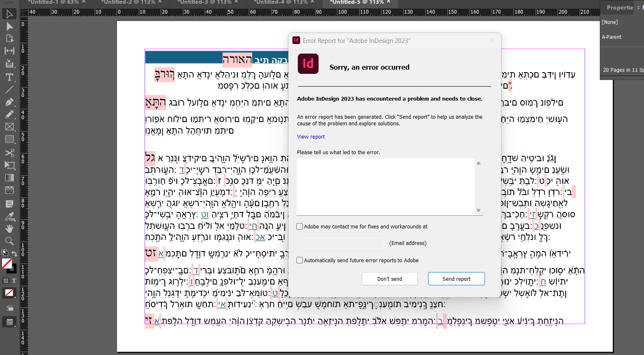Viewport: 644px width, 355px height.
Task: Choose the Direct Selection tool
Action: point(10,26)
